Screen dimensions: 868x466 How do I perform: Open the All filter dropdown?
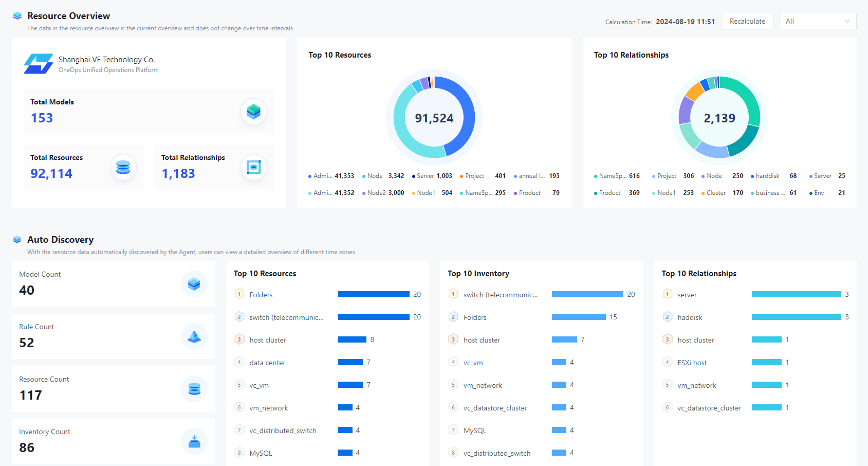tap(818, 21)
